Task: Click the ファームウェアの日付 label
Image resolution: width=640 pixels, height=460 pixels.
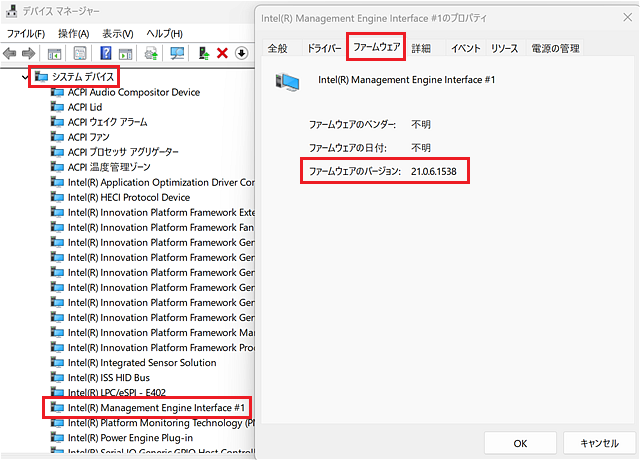Action: 348,148
